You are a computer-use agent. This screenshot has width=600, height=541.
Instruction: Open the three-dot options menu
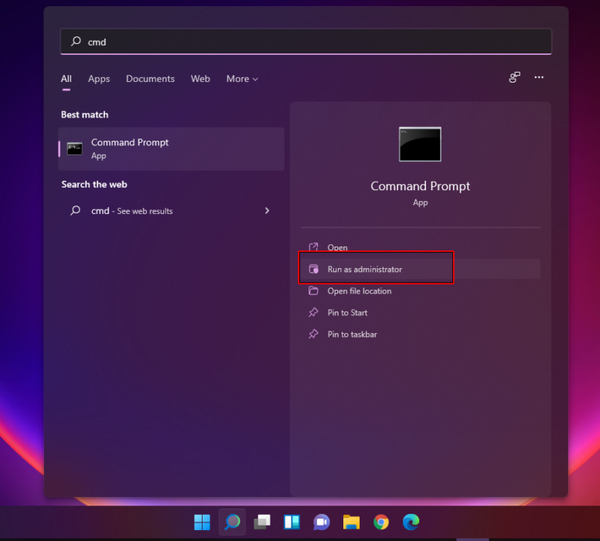coord(539,77)
